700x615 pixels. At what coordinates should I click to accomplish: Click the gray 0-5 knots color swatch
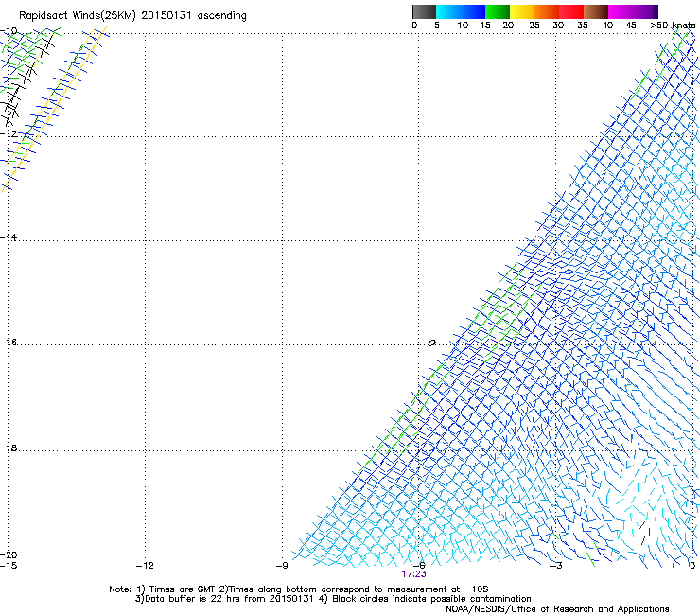click(424, 11)
